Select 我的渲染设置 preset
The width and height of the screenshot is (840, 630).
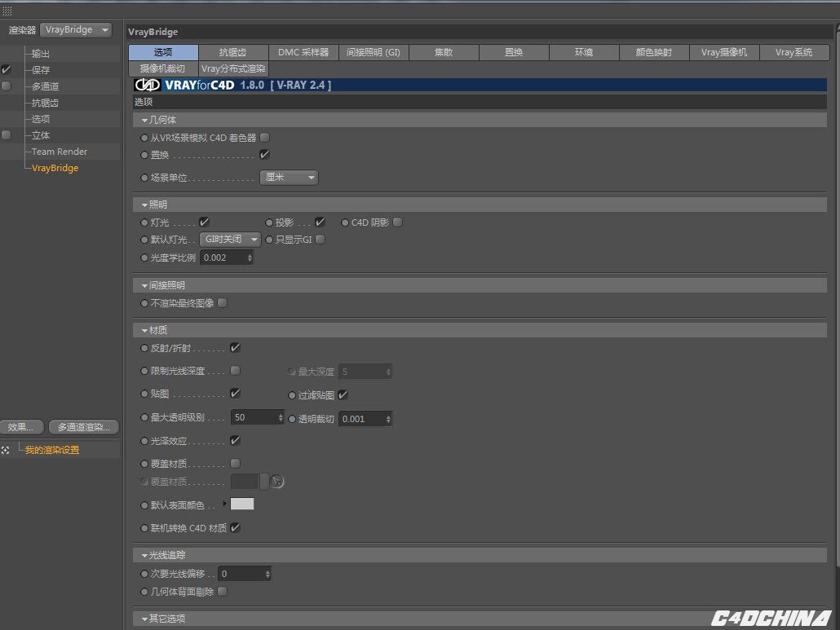click(x=52, y=450)
